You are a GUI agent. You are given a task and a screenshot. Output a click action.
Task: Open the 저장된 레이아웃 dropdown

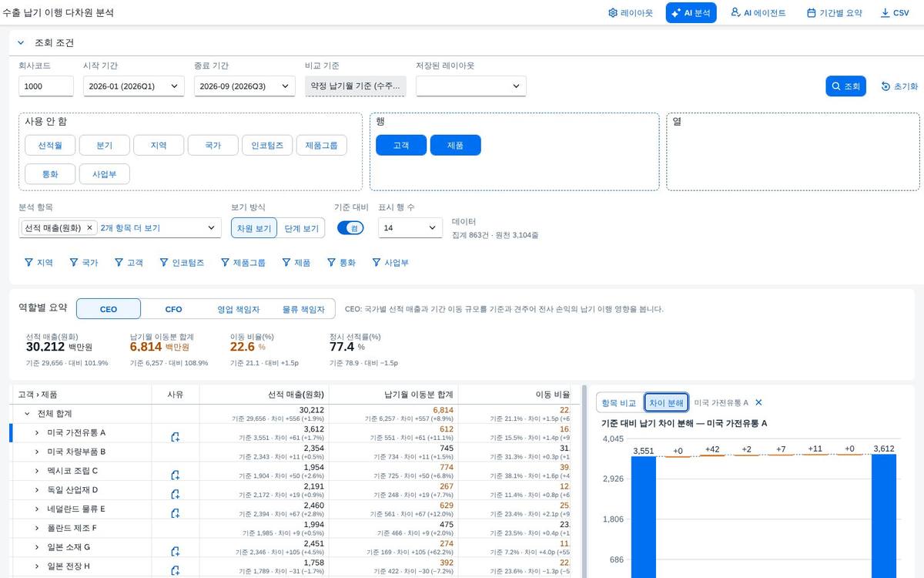point(471,86)
